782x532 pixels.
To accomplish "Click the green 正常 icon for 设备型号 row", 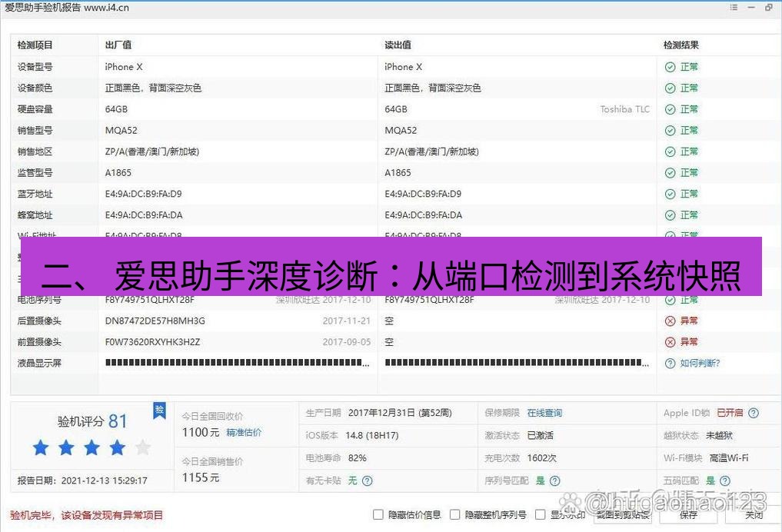I will pyautogui.click(x=670, y=67).
